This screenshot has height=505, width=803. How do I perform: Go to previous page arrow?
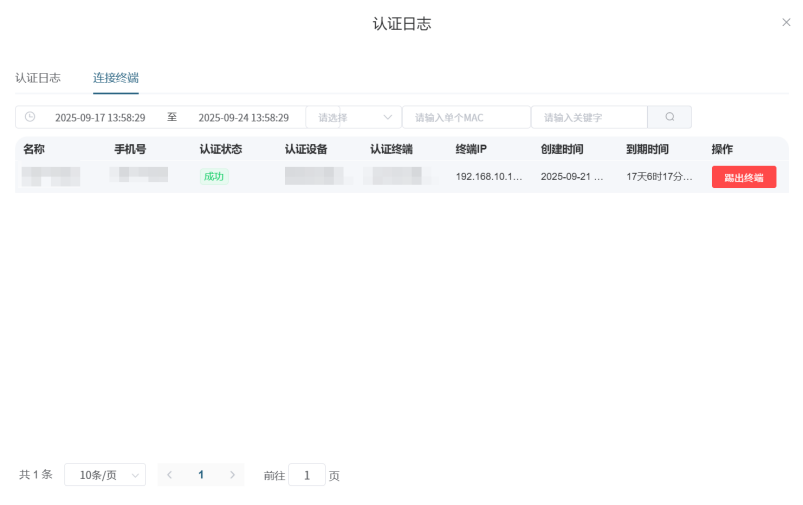point(170,475)
